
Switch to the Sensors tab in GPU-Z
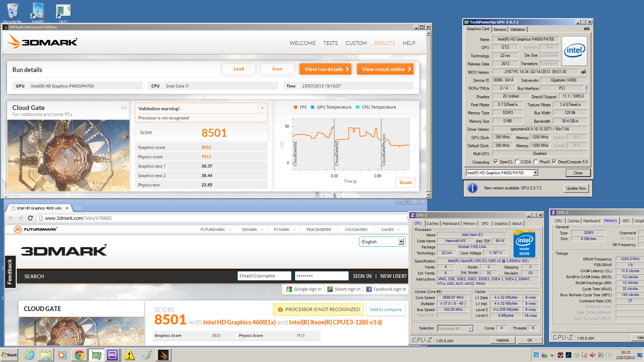pyautogui.click(x=499, y=29)
